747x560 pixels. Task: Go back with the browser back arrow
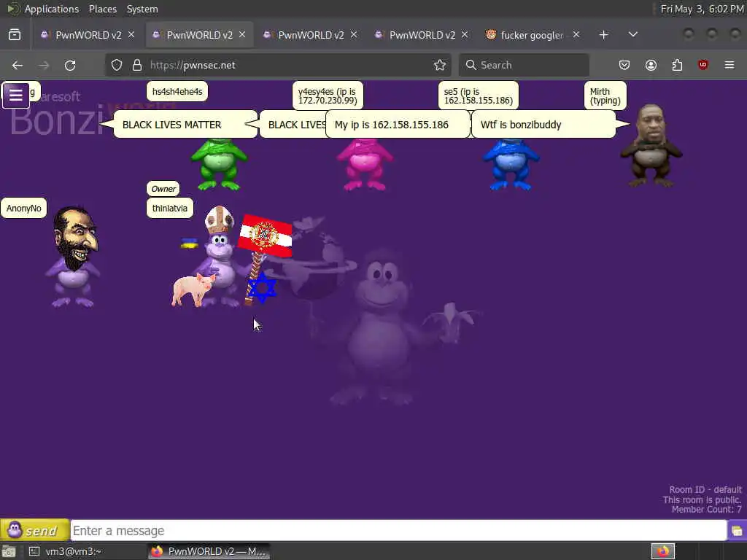(x=18, y=65)
